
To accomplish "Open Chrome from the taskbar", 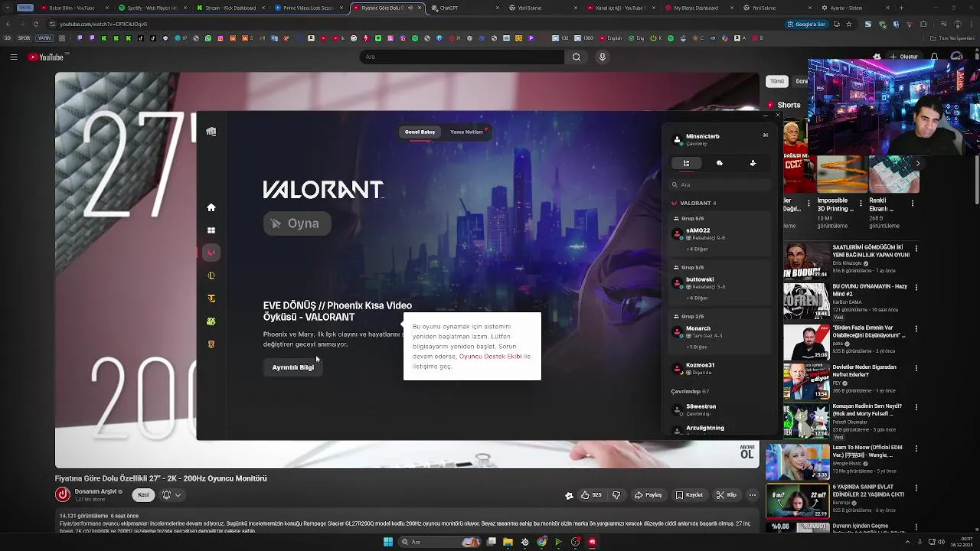I will tap(542, 542).
